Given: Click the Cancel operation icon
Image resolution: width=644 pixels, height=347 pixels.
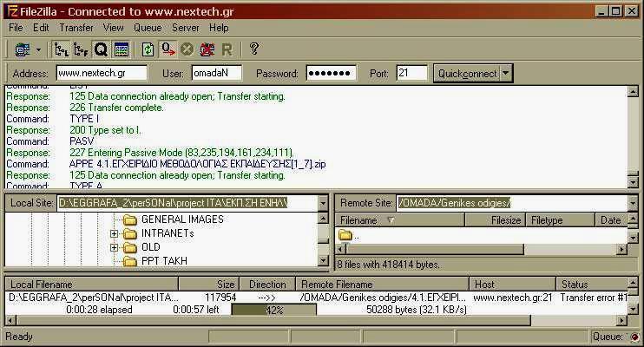Looking at the screenshot, I should click(187, 49).
